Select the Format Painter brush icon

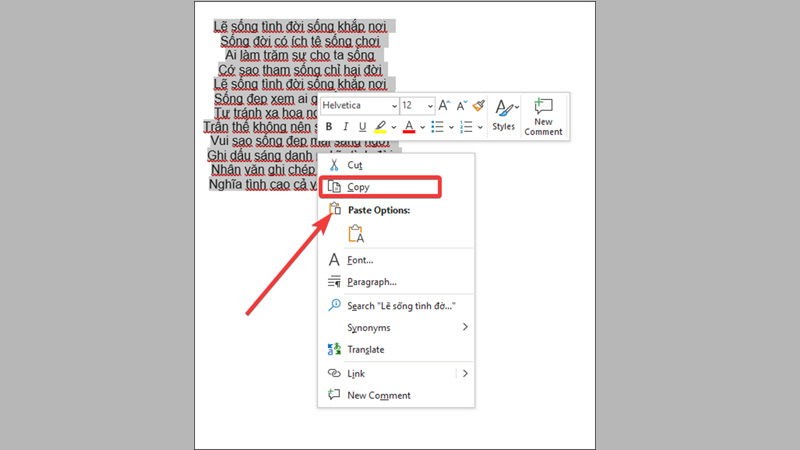pyautogui.click(x=479, y=105)
